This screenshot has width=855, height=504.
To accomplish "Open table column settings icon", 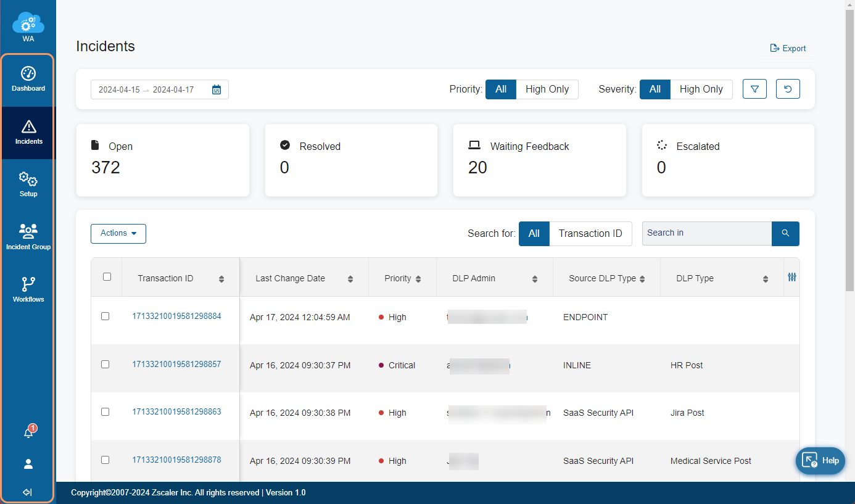I will [x=792, y=278].
